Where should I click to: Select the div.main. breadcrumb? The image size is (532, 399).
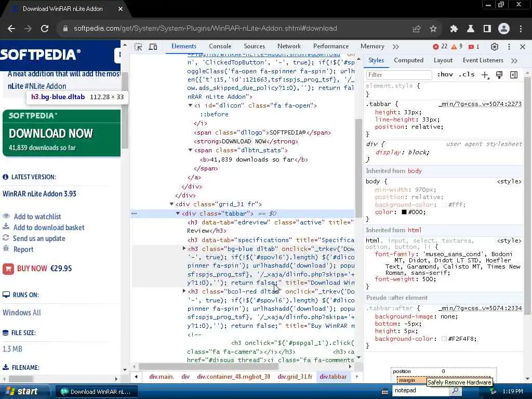(162, 377)
